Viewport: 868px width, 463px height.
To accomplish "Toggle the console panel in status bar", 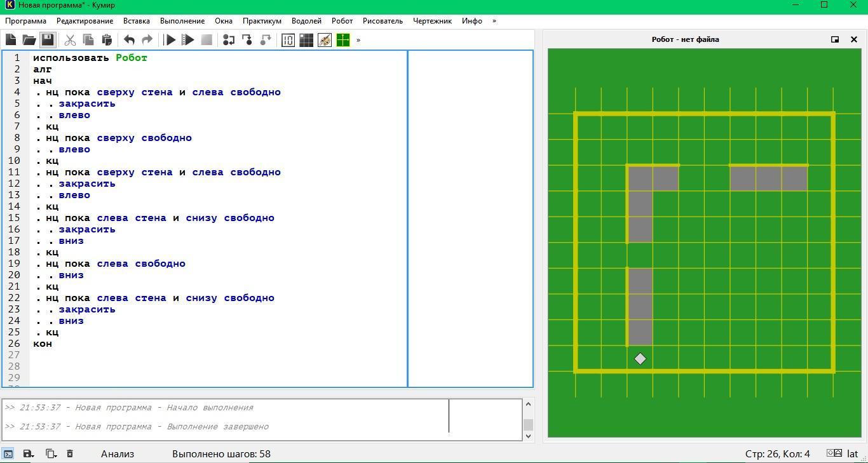I will point(8,453).
